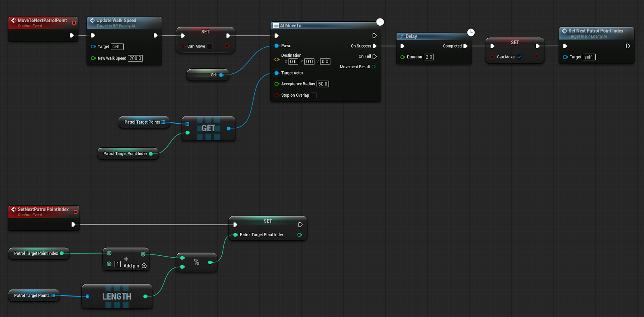Click the LENGTH node array input pin

click(87, 296)
